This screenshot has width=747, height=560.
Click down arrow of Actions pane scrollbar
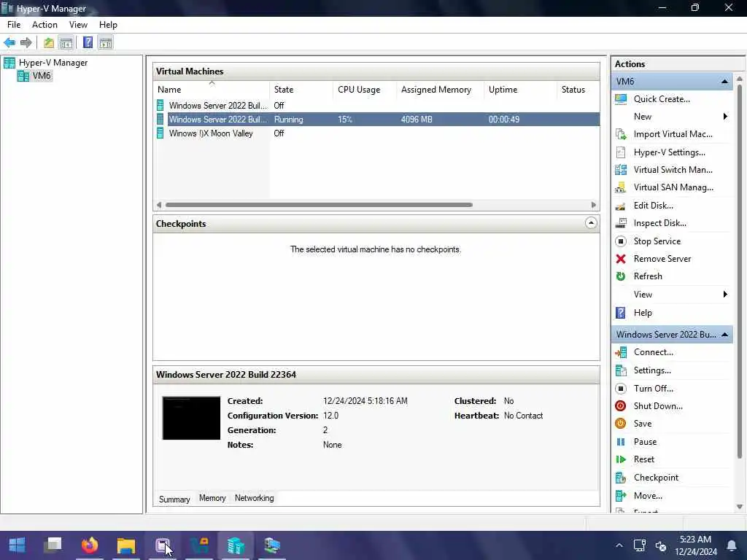(x=740, y=507)
